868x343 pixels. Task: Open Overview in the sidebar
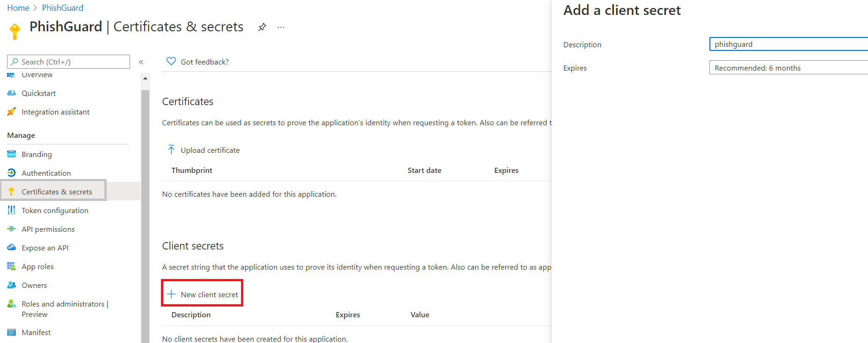pyautogui.click(x=37, y=75)
